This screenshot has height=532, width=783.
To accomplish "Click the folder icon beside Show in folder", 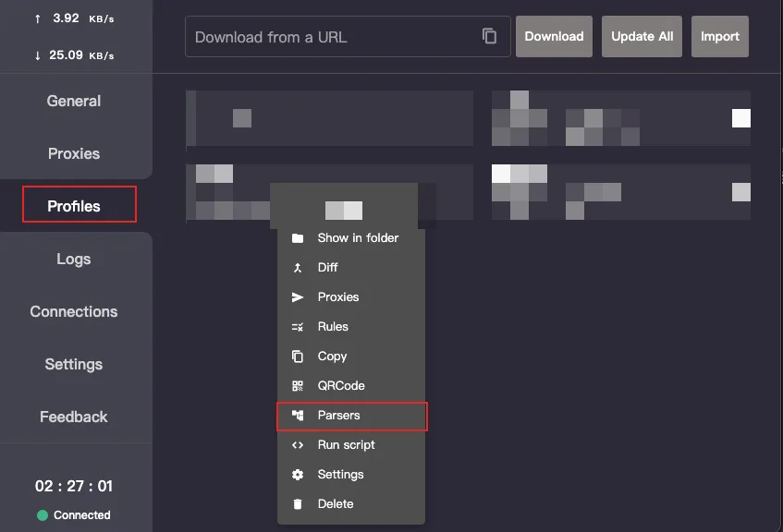I will coord(298,238).
